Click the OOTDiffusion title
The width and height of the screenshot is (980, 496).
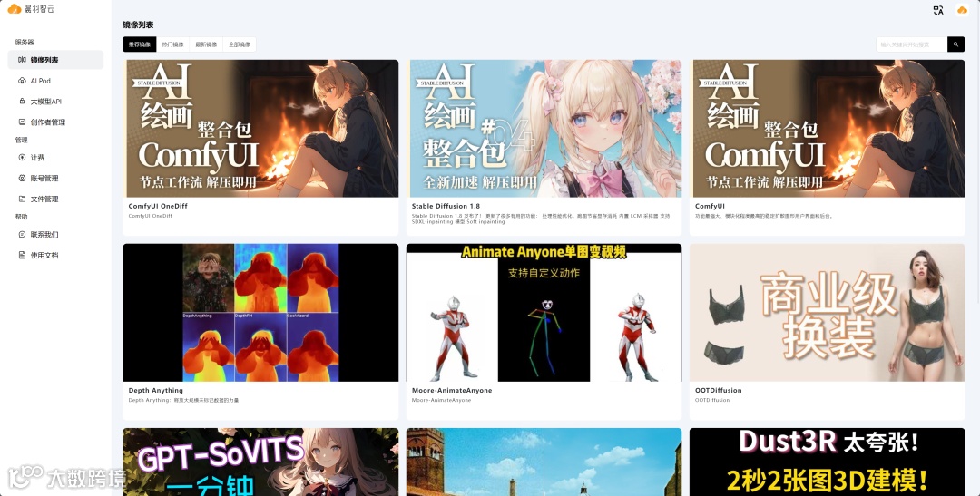coord(718,391)
